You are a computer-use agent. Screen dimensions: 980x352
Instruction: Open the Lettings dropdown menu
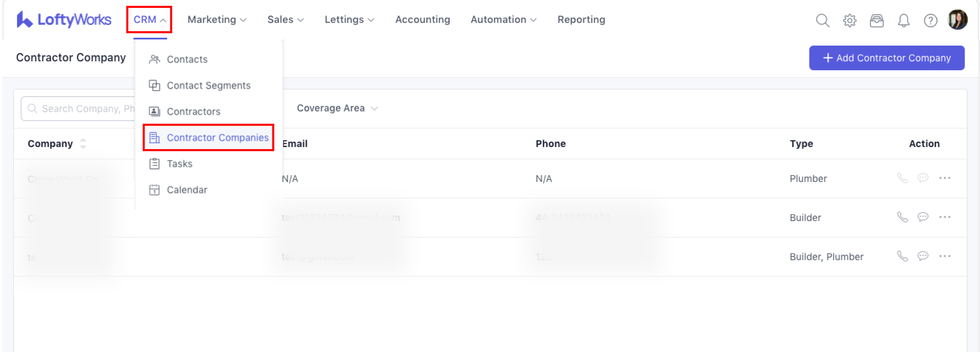(349, 20)
